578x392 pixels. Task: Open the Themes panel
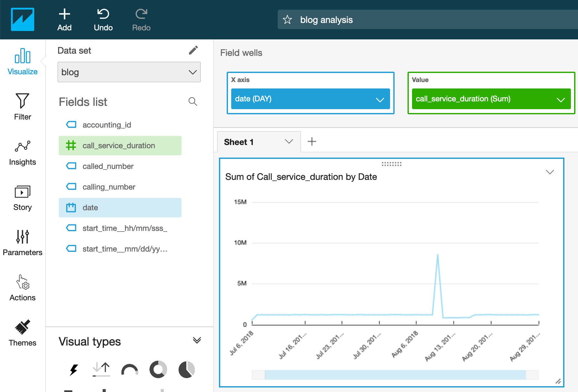click(x=23, y=333)
